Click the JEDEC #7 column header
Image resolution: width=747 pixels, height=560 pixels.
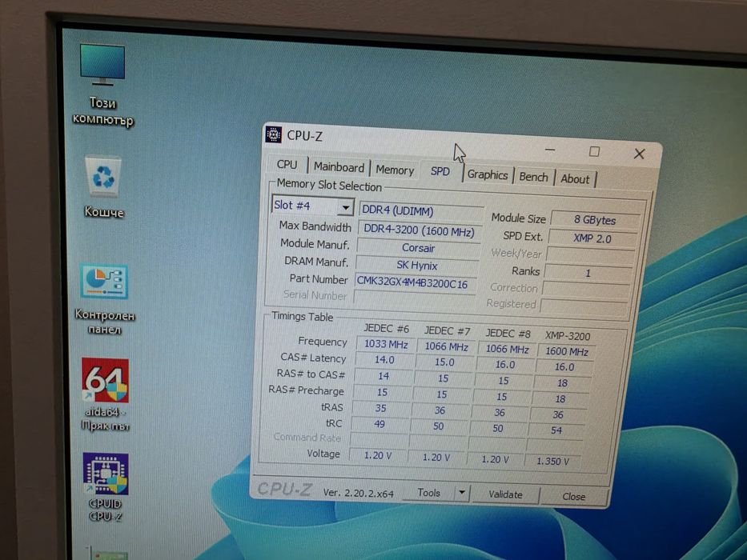point(447,331)
